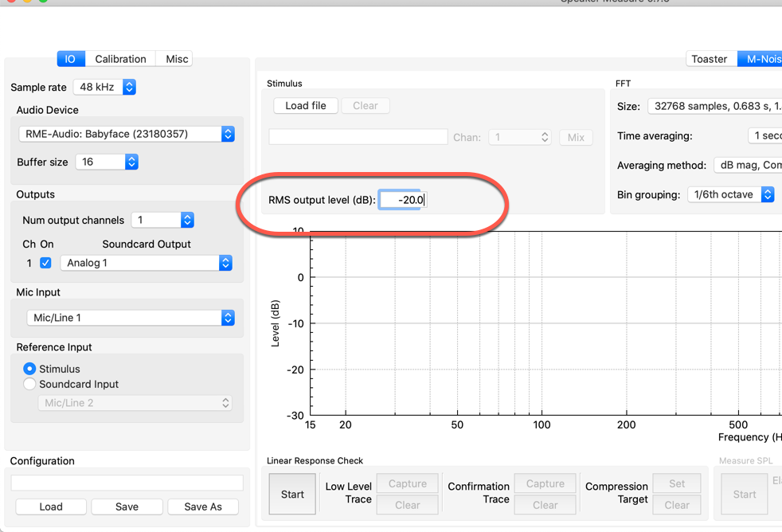782x532 pixels.
Task: Open the Sample rate dropdown
Action: (x=105, y=87)
